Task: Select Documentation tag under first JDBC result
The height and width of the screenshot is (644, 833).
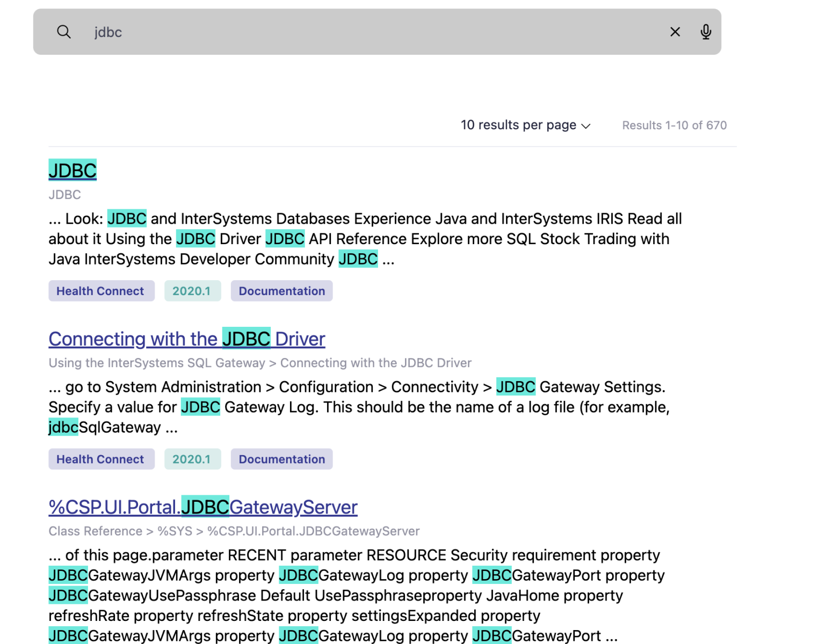Action: point(281,291)
